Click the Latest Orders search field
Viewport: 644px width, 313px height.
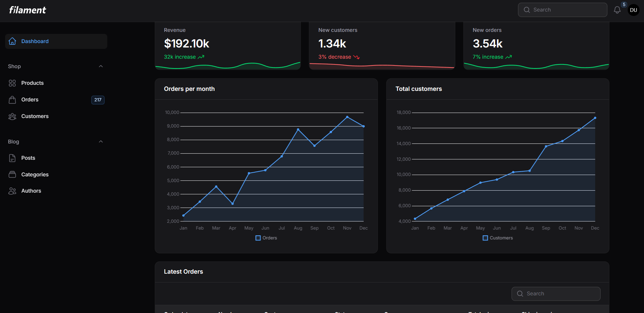pos(556,294)
